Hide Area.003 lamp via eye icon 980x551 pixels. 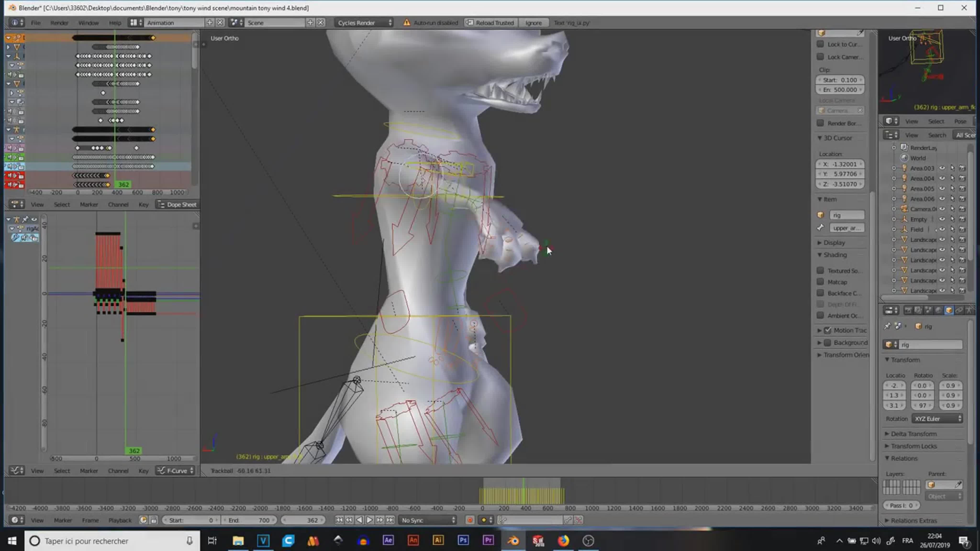[x=942, y=168]
